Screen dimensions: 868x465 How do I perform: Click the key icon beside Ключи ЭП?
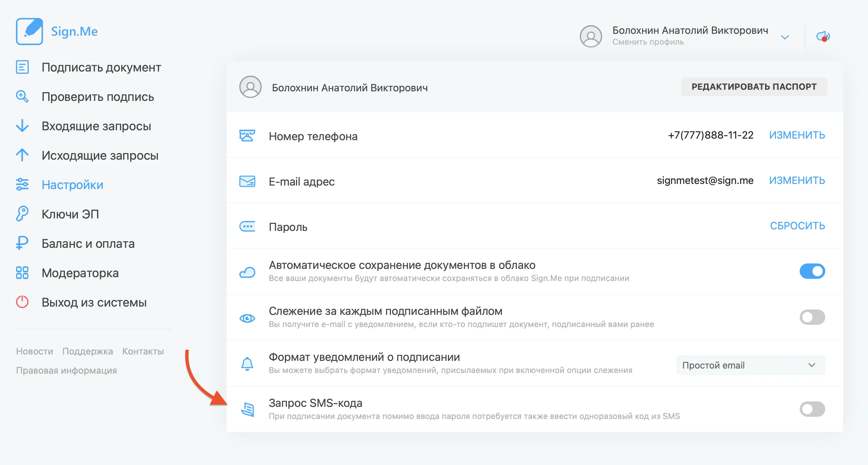coord(22,214)
